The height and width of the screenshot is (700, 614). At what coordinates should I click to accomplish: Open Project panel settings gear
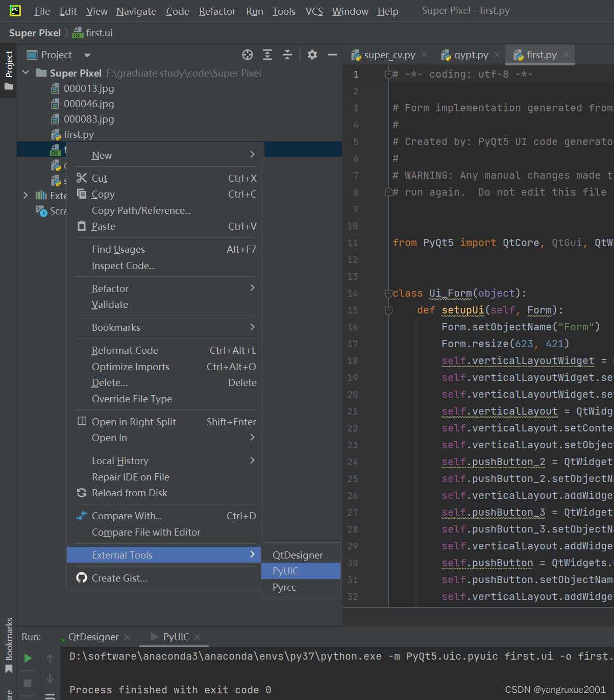point(312,55)
